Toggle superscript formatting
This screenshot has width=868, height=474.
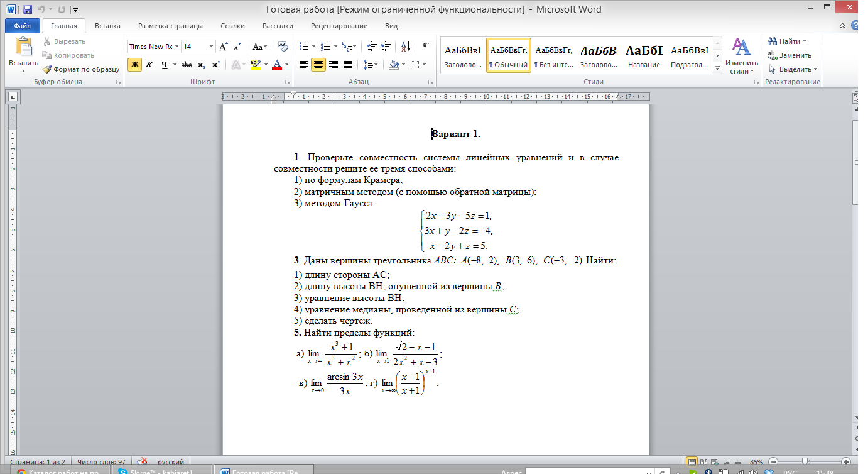coord(215,64)
